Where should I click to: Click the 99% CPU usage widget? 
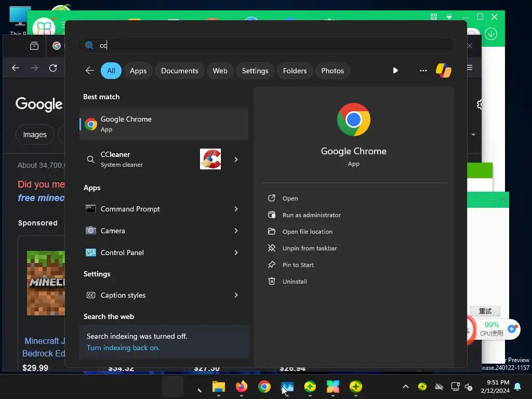point(491,329)
